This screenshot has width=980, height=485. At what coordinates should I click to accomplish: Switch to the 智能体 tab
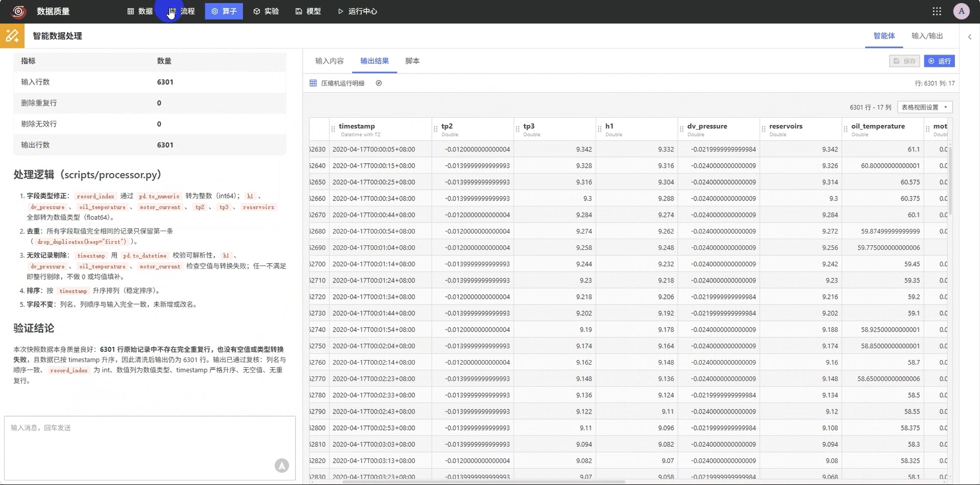[884, 36]
